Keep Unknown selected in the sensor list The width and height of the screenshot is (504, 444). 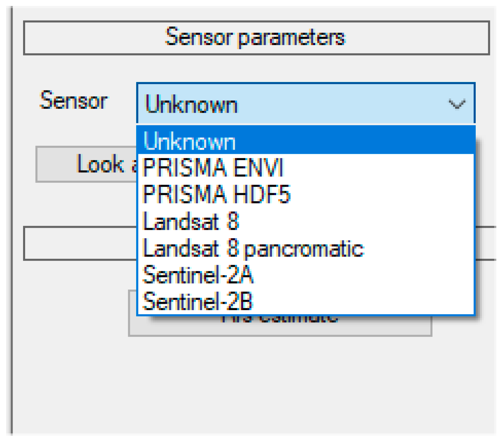[190, 141]
